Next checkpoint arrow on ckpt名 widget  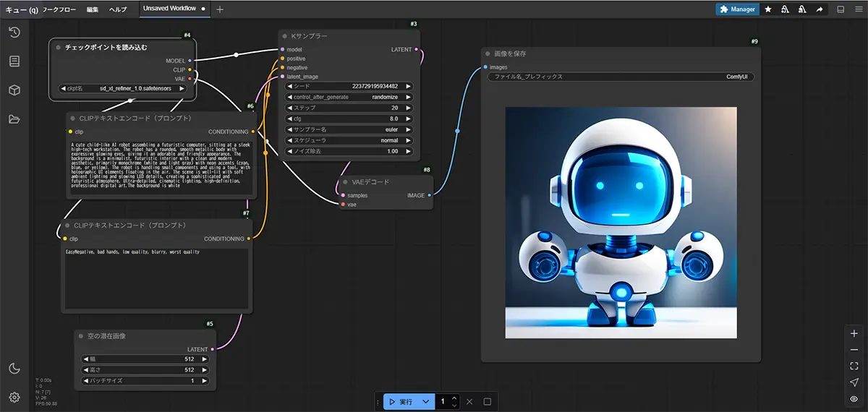[x=182, y=88]
